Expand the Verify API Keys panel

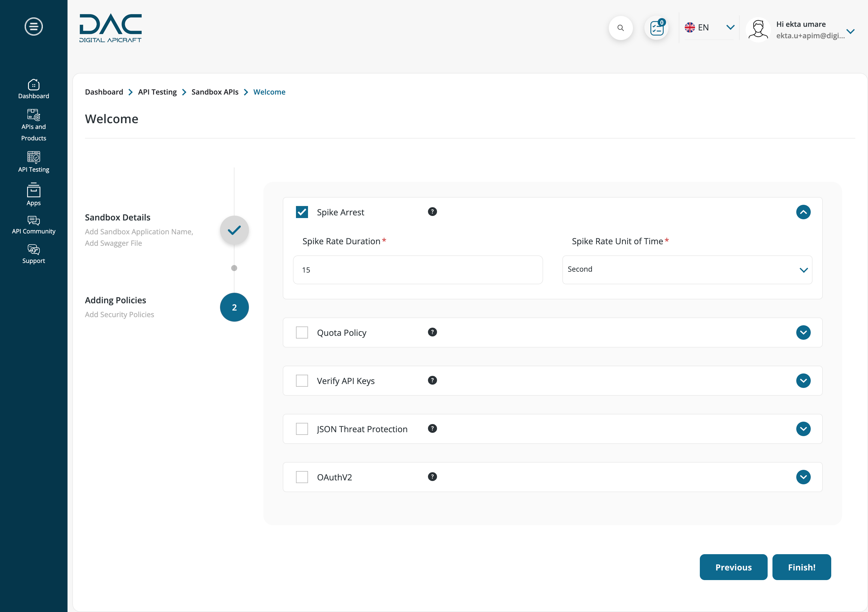click(803, 381)
